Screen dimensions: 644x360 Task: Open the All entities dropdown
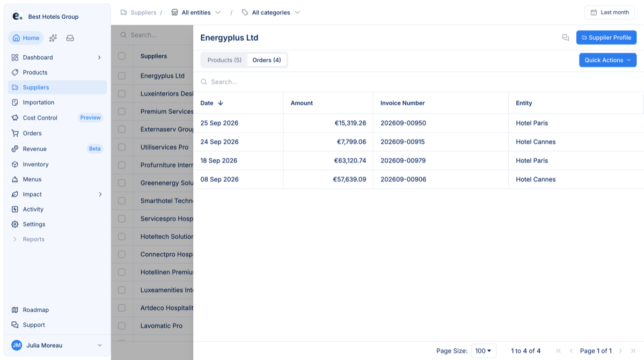(196, 12)
